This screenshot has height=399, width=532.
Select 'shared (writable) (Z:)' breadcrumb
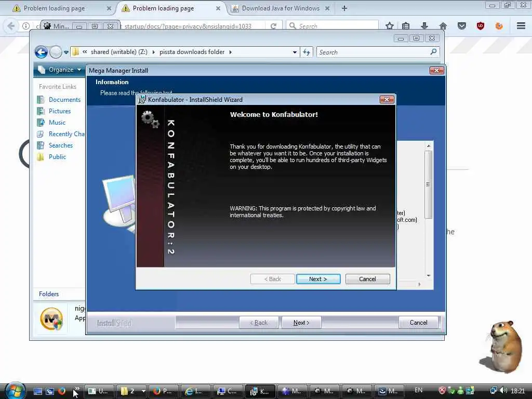[x=119, y=52]
